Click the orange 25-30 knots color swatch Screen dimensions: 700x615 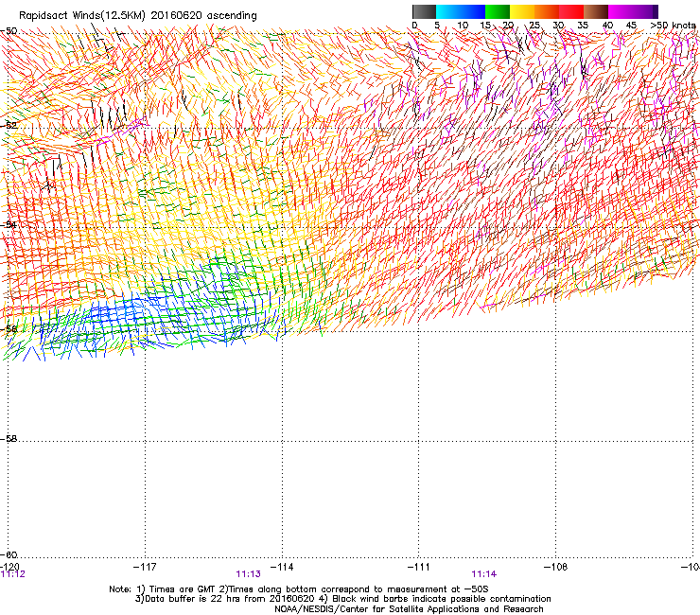[547, 11]
